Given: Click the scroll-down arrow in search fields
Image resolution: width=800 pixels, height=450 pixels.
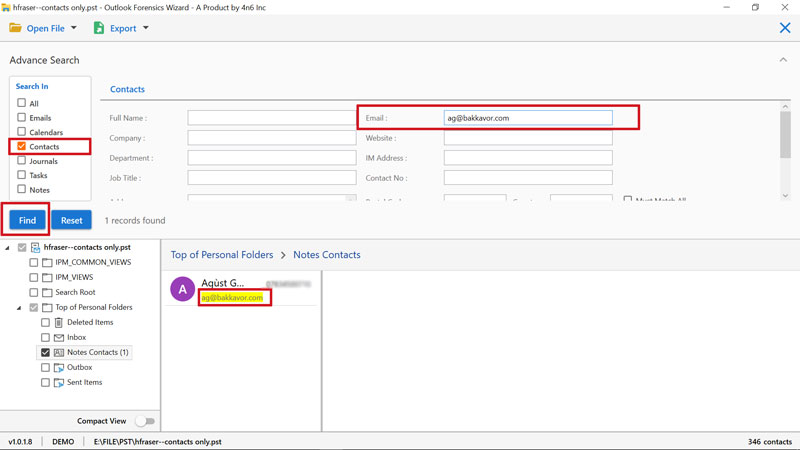Looking at the screenshot, I should click(785, 195).
